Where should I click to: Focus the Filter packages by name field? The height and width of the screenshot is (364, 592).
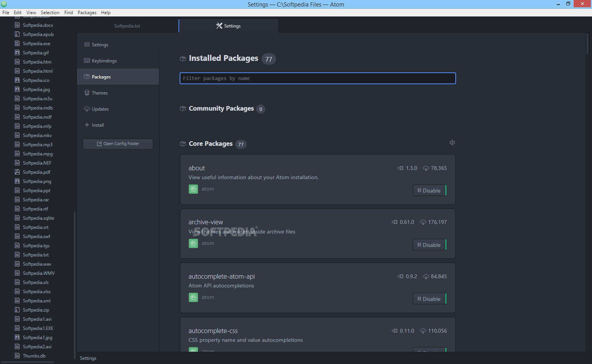[318, 78]
